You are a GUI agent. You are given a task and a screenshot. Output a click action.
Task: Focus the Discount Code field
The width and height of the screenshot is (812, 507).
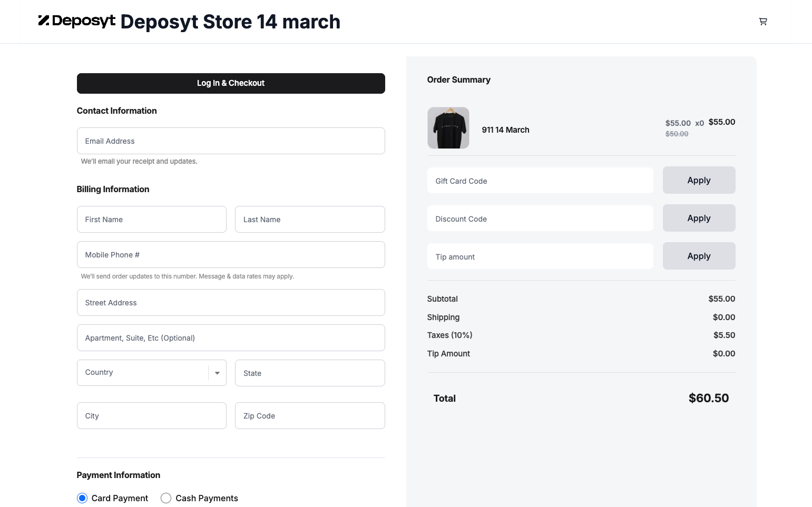540,218
